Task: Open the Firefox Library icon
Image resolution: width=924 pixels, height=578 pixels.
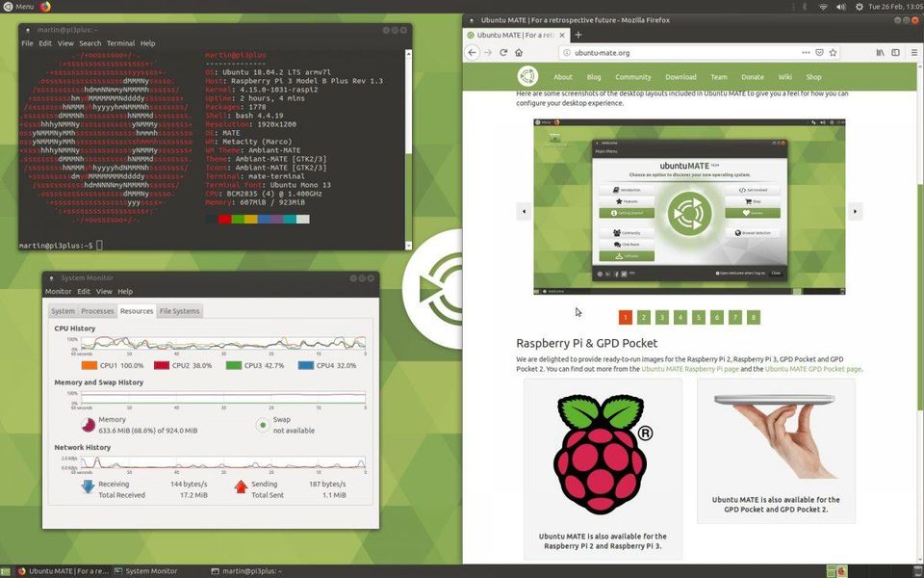Action: pos(880,52)
